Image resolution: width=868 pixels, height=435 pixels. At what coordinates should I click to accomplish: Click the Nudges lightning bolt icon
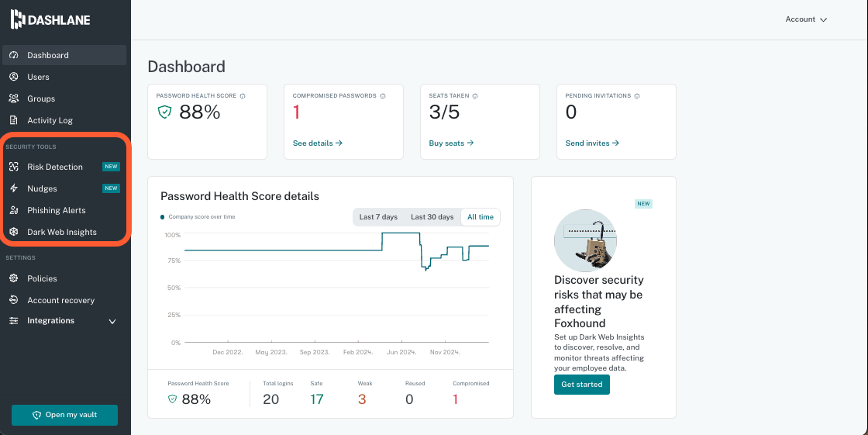[x=15, y=188]
